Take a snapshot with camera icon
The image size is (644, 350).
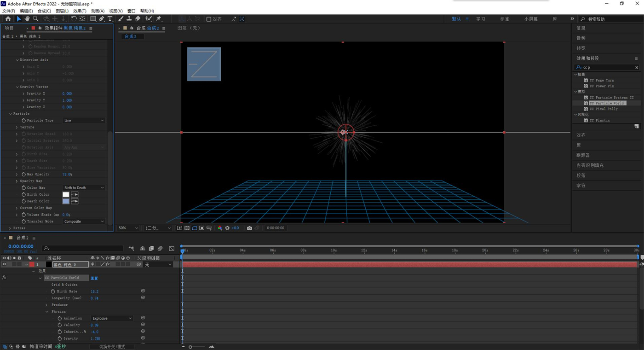click(249, 228)
